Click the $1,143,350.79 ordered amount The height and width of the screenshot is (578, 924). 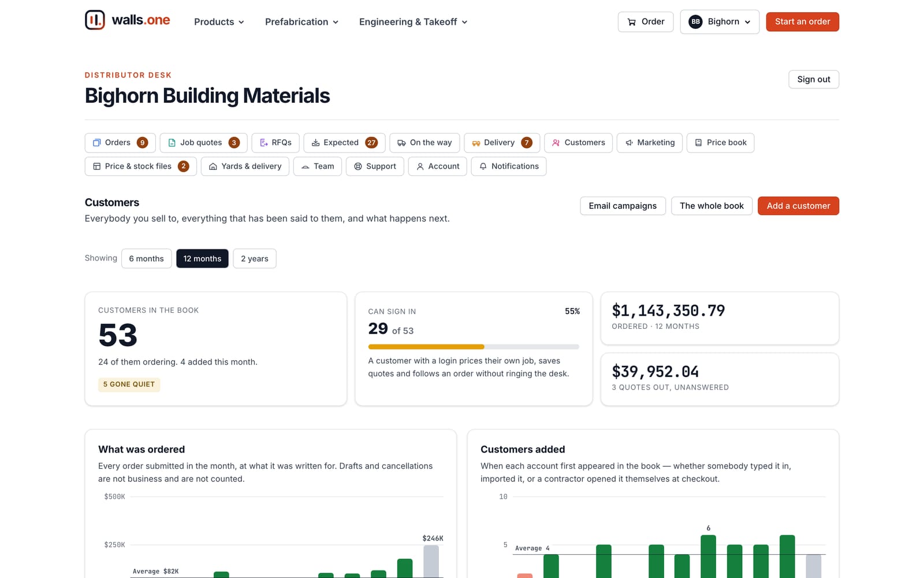coord(668,311)
